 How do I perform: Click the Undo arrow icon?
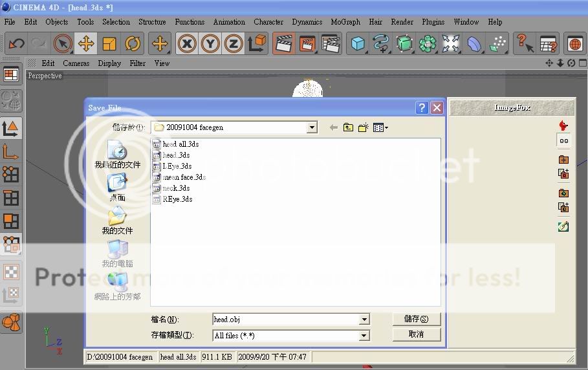point(16,44)
